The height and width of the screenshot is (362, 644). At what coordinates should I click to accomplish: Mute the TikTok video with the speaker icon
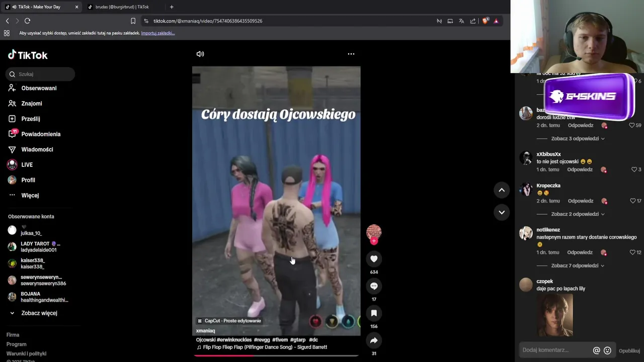point(200,54)
